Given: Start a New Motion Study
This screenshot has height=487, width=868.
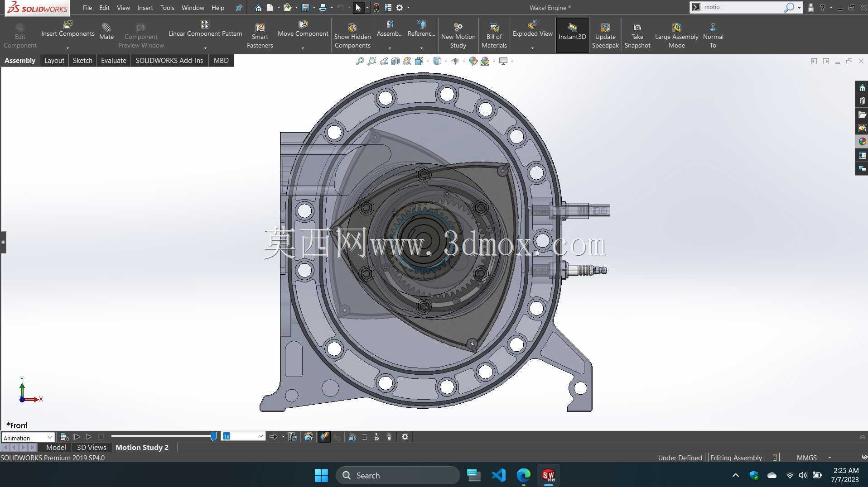Looking at the screenshot, I should [x=458, y=36].
